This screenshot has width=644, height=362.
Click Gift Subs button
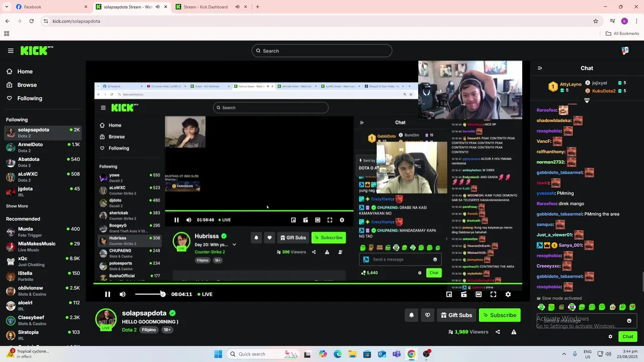click(456, 315)
